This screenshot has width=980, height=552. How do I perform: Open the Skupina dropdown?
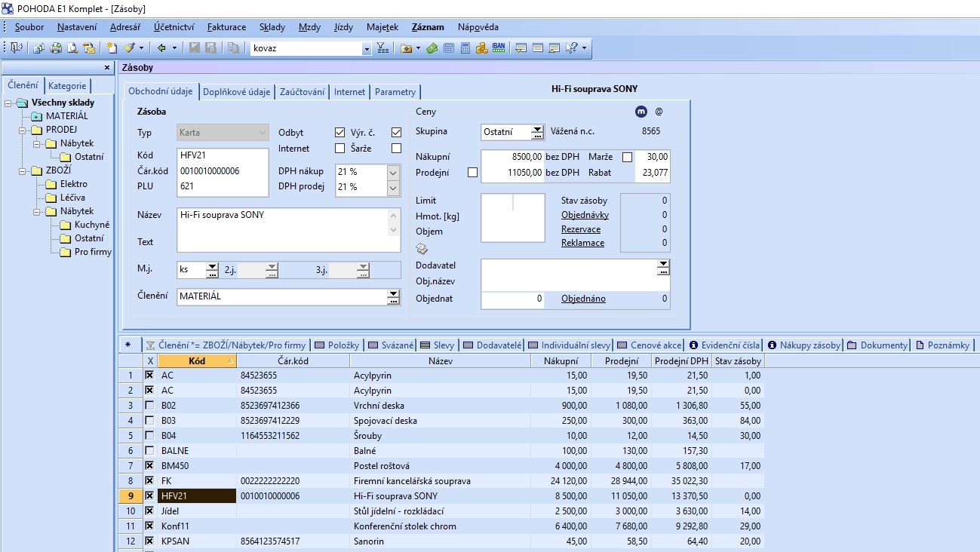[x=537, y=132]
